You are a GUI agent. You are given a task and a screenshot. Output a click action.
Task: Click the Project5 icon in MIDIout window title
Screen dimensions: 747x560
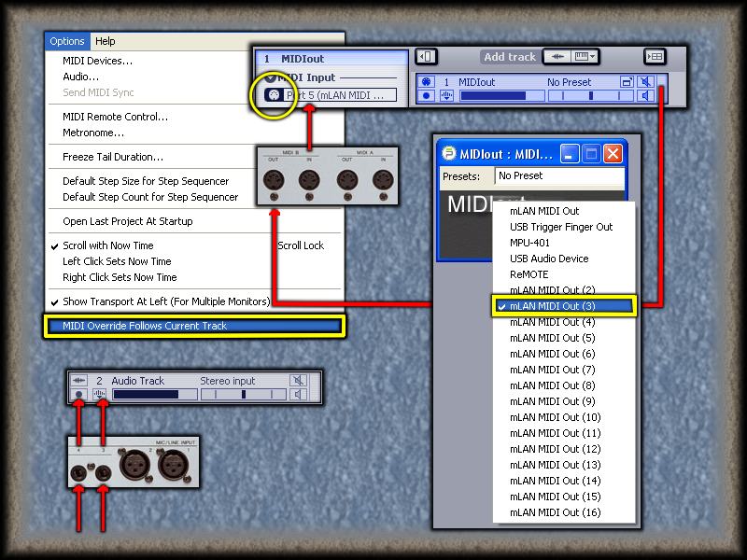(x=449, y=153)
